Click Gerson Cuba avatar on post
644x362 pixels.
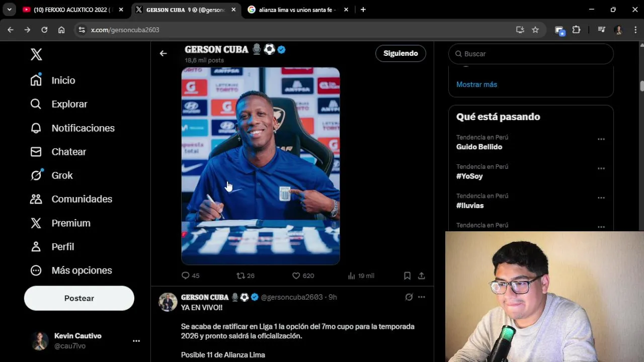coord(168,302)
